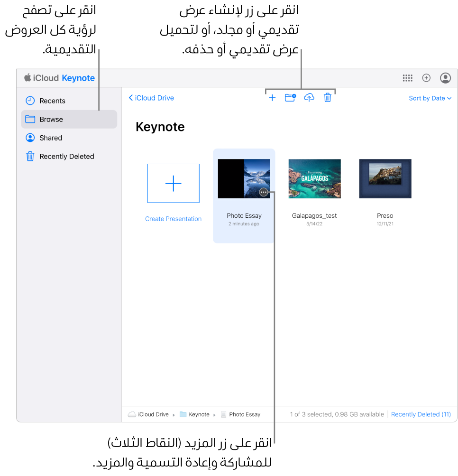Click the 12/11/21 date label

click(x=385, y=224)
